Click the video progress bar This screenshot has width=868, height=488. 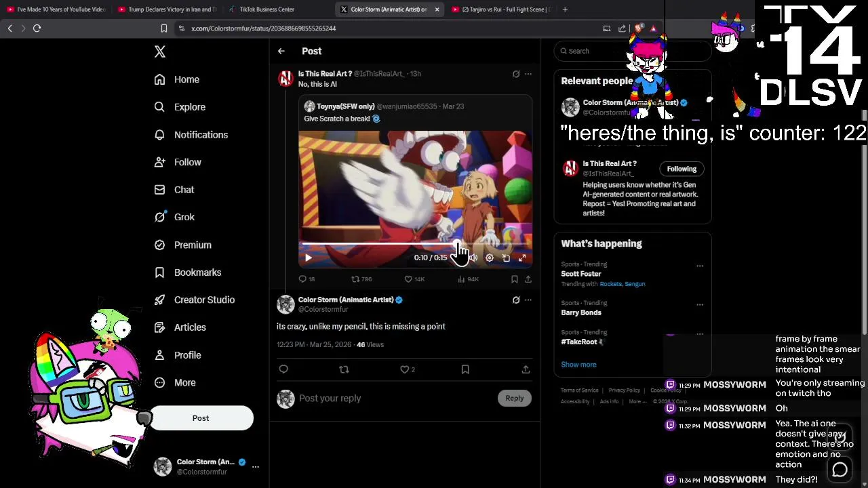[x=416, y=243]
